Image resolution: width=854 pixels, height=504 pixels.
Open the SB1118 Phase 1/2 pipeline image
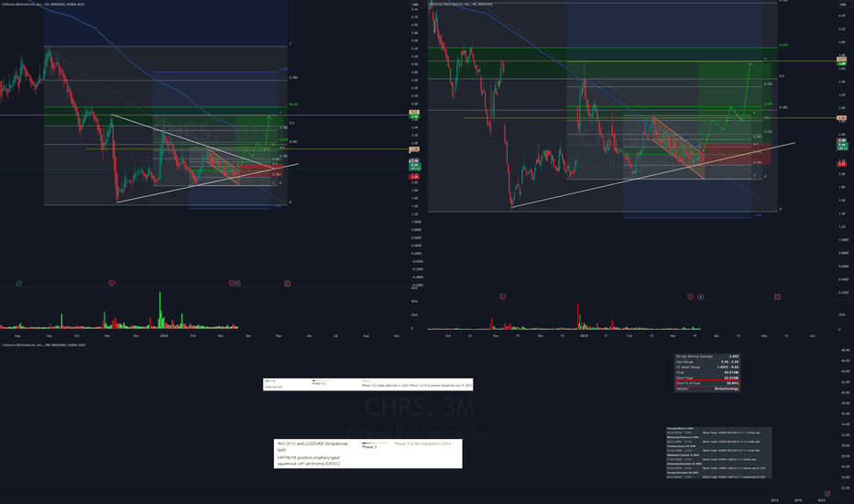(368, 384)
